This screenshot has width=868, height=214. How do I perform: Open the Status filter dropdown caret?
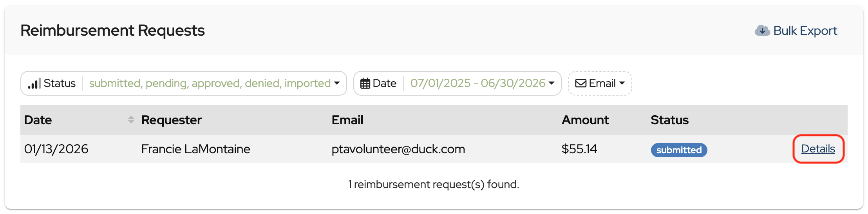[x=337, y=83]
